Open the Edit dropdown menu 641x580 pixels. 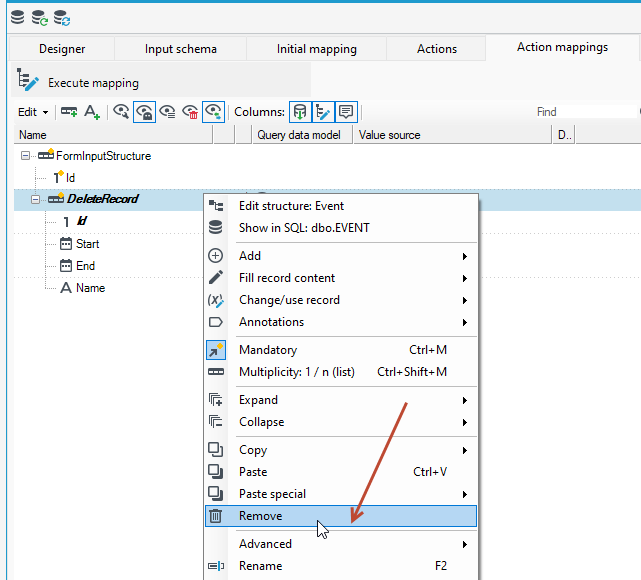(33, 112)
